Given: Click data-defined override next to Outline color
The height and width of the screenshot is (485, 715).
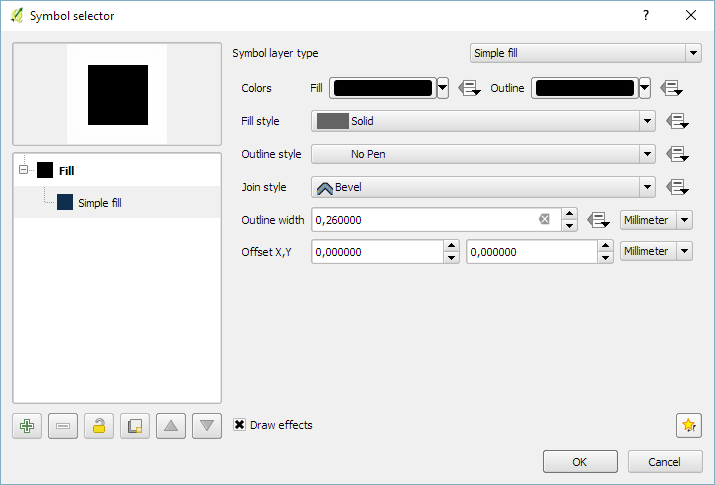Looking at the screenshot, I should point(671,88).
